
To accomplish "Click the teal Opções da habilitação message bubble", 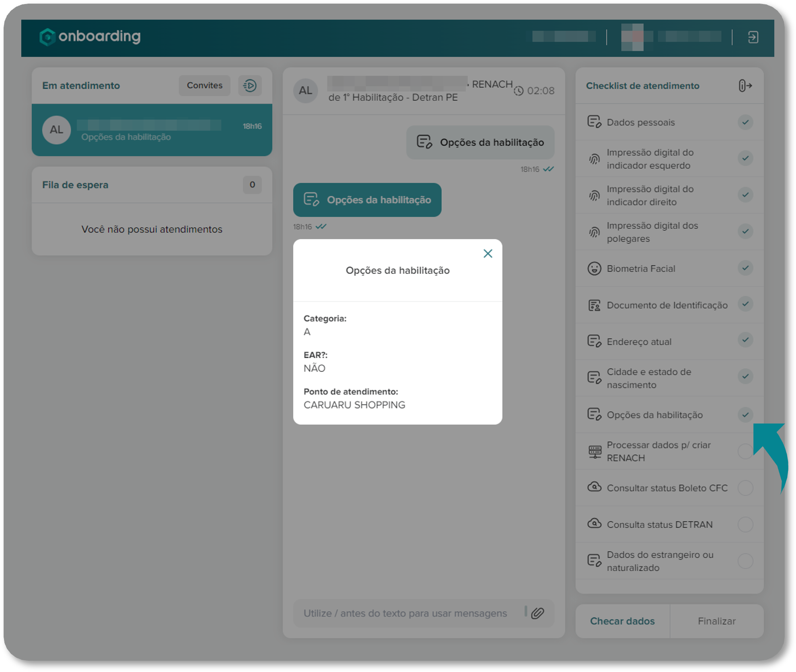I will click(x=367, y=200).
